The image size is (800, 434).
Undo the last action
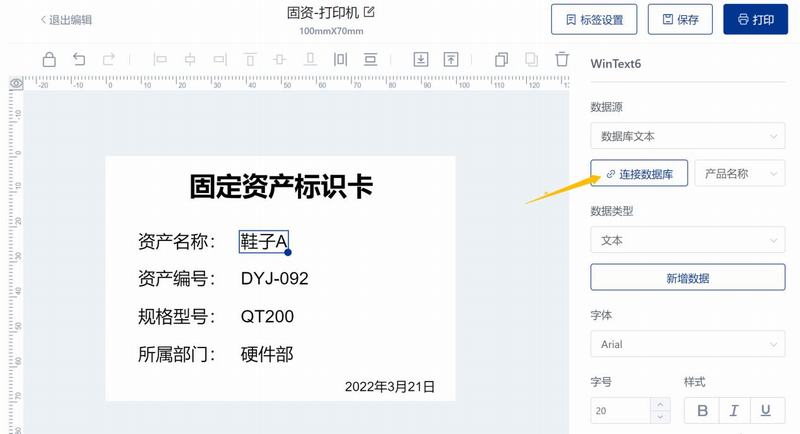[79, 60]
